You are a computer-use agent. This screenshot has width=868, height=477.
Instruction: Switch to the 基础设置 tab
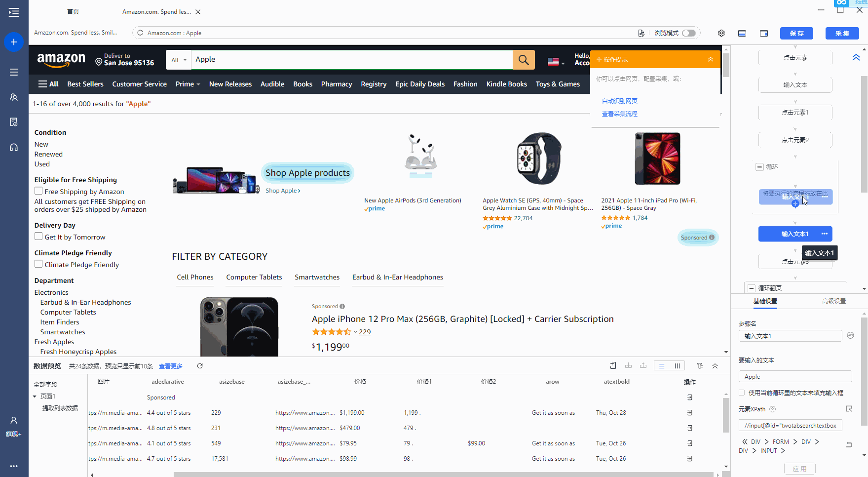tap(765, 301)
